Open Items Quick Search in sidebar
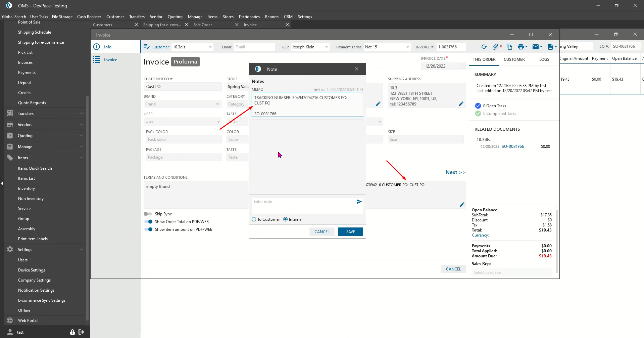 coord(35,168)
